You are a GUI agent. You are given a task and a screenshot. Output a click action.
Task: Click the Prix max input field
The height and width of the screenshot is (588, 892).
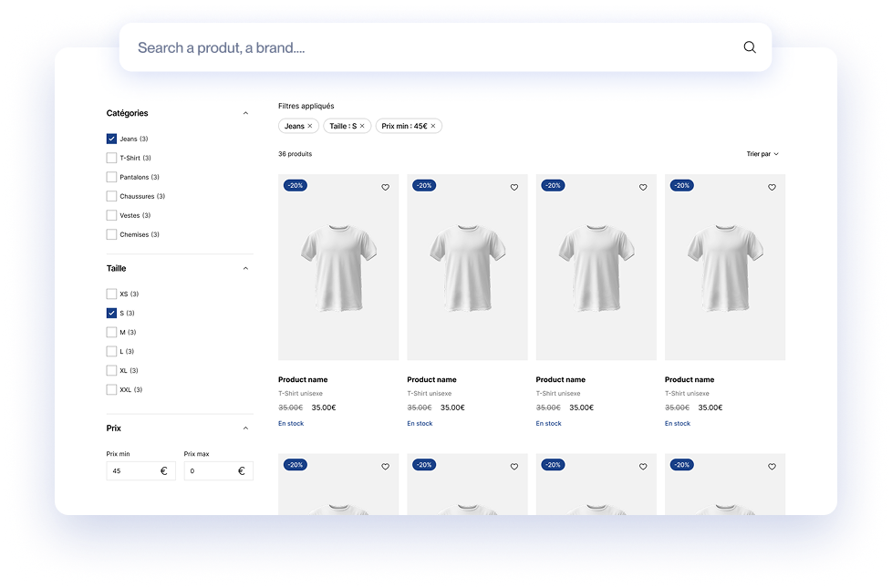click(x=219, y=470)
